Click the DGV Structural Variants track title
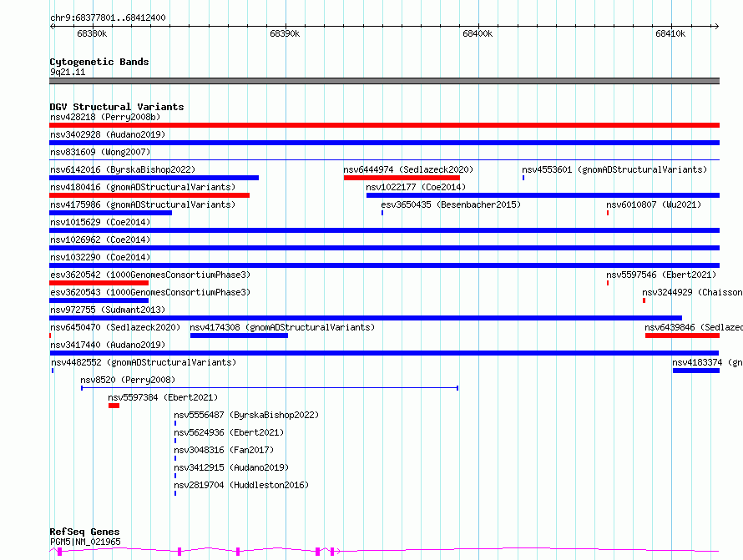This screenshot has height=560, width=743. (117, 107)
